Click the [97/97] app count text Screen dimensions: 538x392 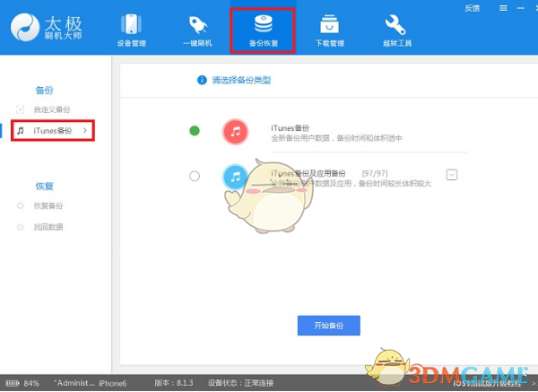pyautogui.click(x=375, y=173)
